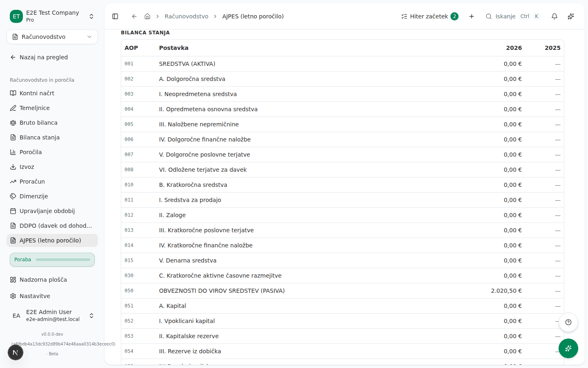Click the AJPES (letno poročilo) breadcrumb text

[253, 16]
